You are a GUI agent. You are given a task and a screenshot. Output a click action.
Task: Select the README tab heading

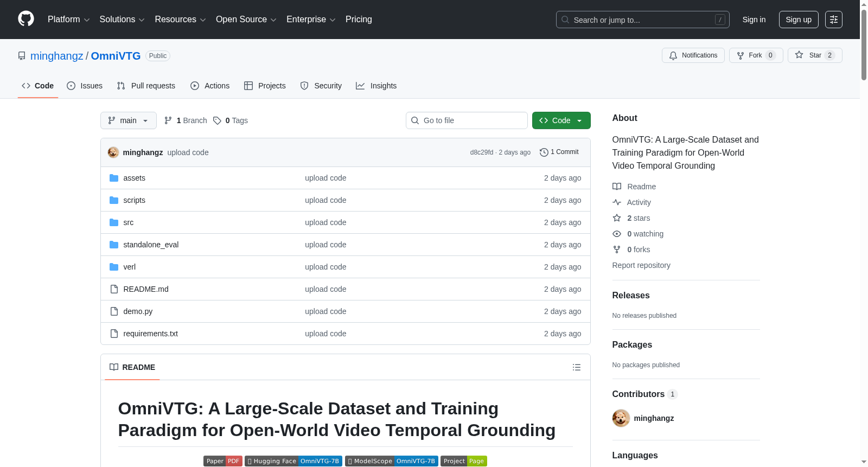click(x=132, y=367)
